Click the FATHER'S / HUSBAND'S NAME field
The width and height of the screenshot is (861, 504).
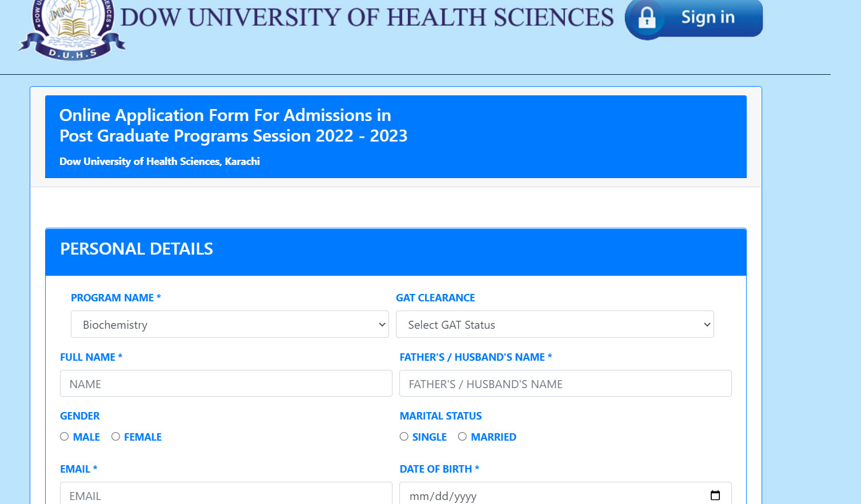tap(565, 383)
